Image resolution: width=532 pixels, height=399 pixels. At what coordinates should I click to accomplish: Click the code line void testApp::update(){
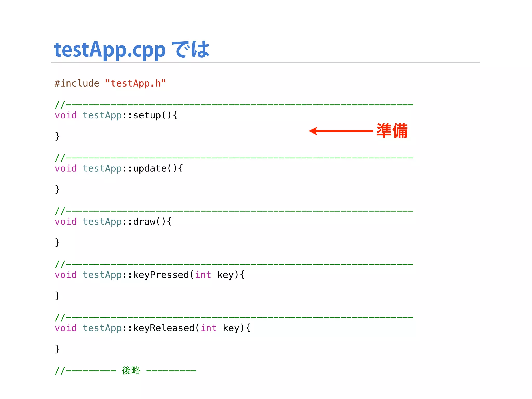119,168
